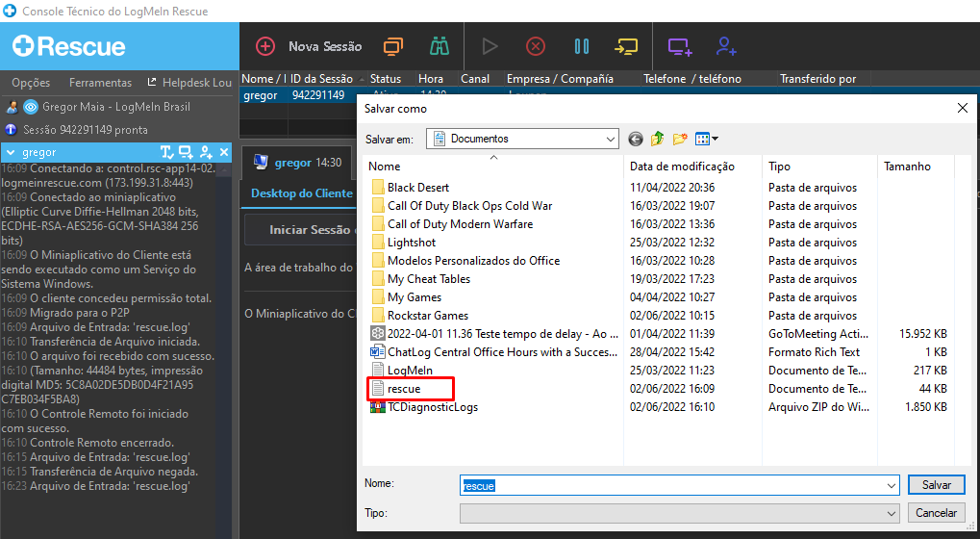The height and width of the screenshot is (539, 980).
Task: Open the Tipo file type dropdown
Action: click(679, 513)
